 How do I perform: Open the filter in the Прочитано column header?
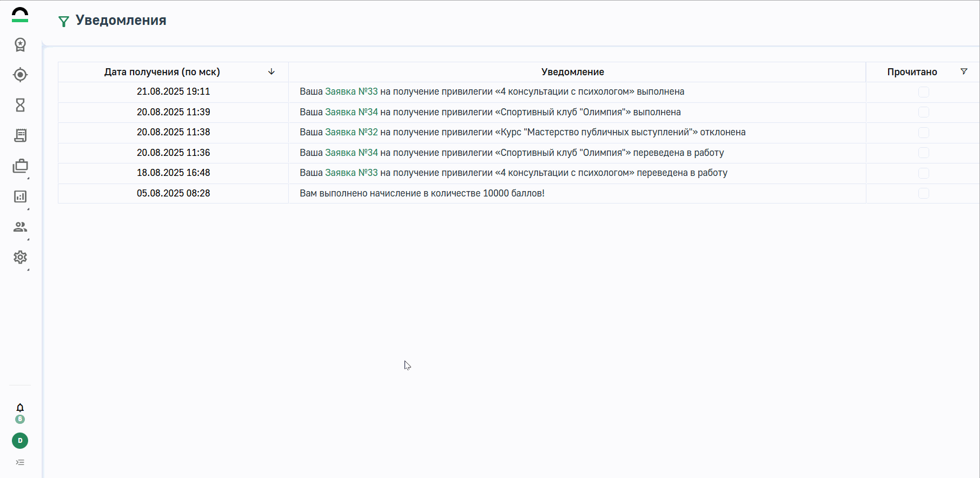point(963,71)
